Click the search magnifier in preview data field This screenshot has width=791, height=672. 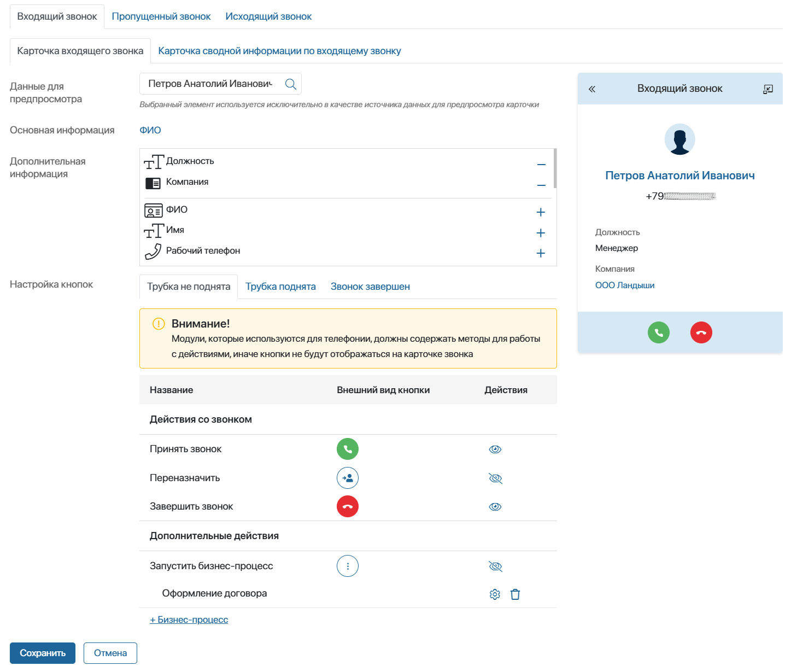(x=291, y=84)
